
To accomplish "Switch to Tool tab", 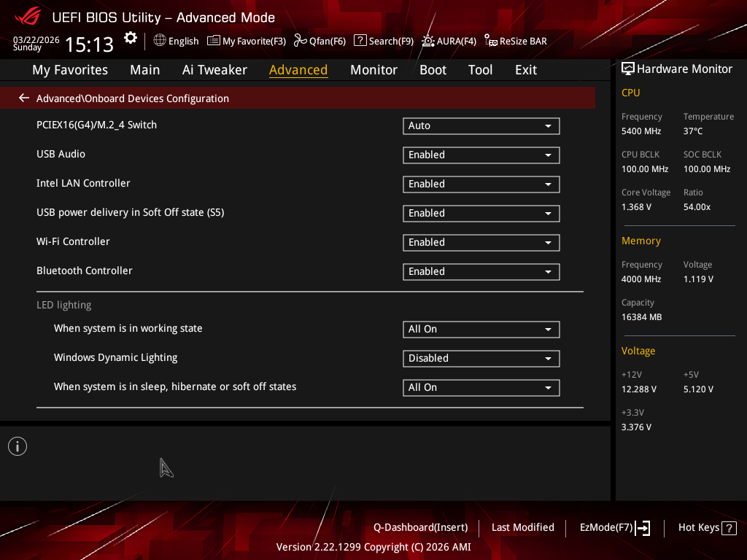I will [480, 70].
